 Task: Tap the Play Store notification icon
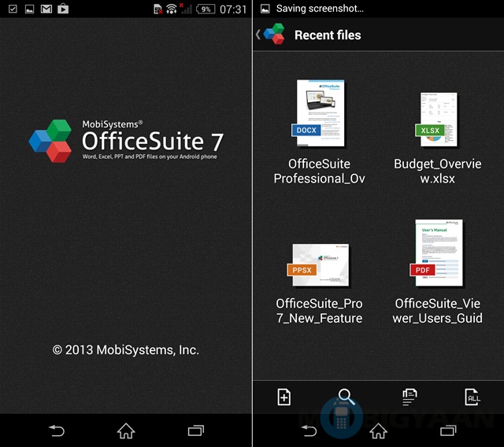(x=63, y=9)
